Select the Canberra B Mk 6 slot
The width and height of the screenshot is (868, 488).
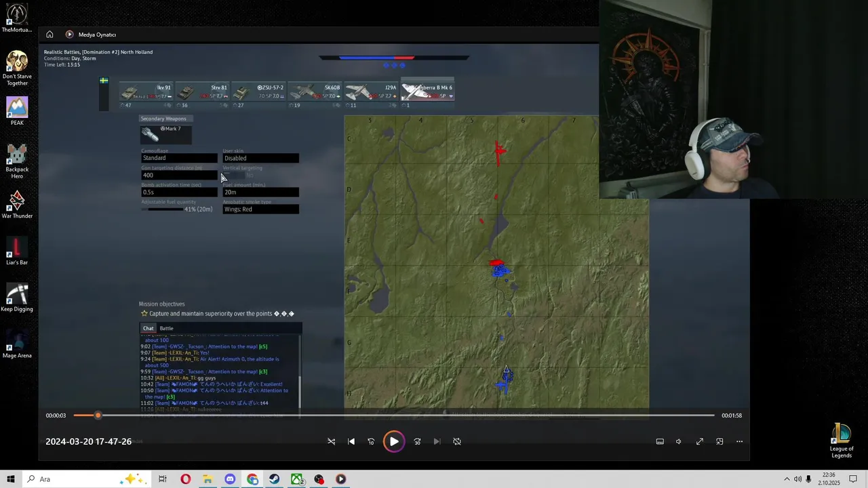[x=427, y=92]
